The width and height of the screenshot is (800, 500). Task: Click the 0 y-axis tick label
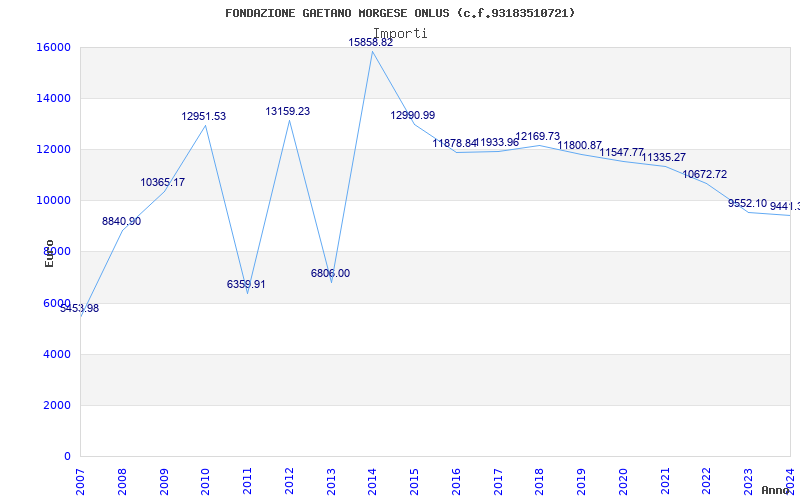[67, 456]
